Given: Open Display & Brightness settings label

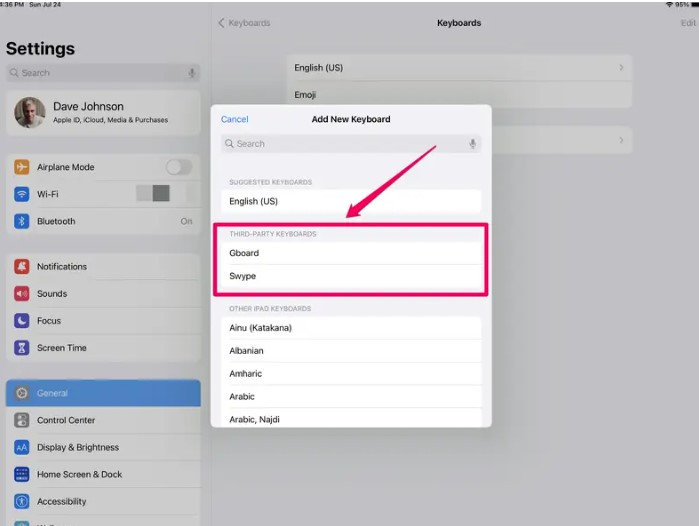Looking at the screenshot, I should pyautogui.click(x=78, y=448).
